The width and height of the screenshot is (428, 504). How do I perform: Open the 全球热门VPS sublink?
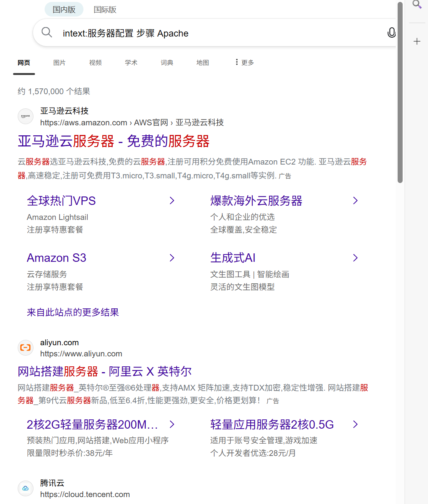click(61, 201)
